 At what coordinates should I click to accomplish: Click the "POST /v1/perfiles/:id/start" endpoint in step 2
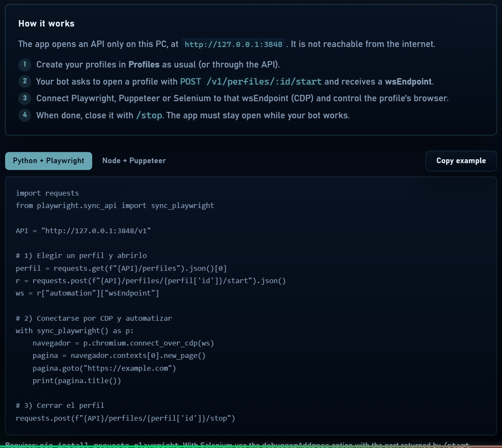click(x=251, y=82)
